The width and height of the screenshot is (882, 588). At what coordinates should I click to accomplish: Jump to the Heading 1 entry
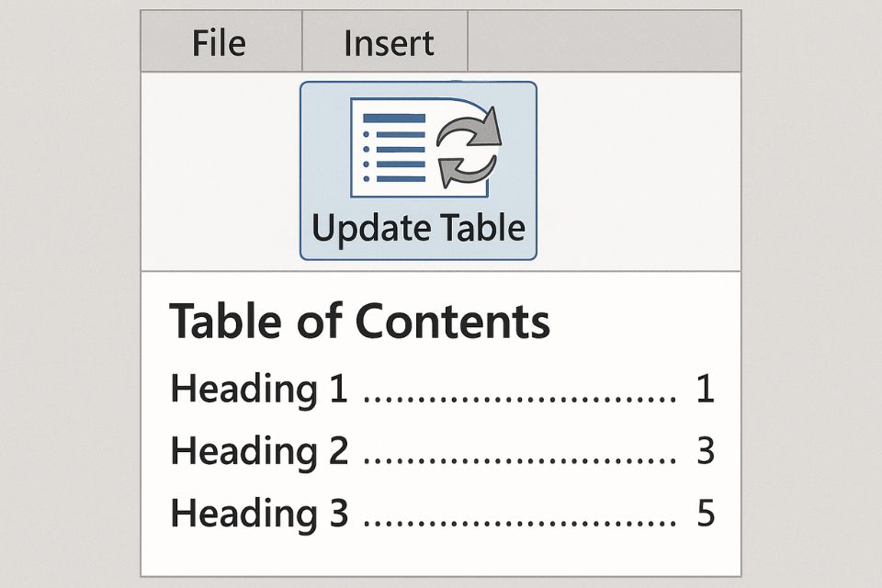tap(259, 390)
